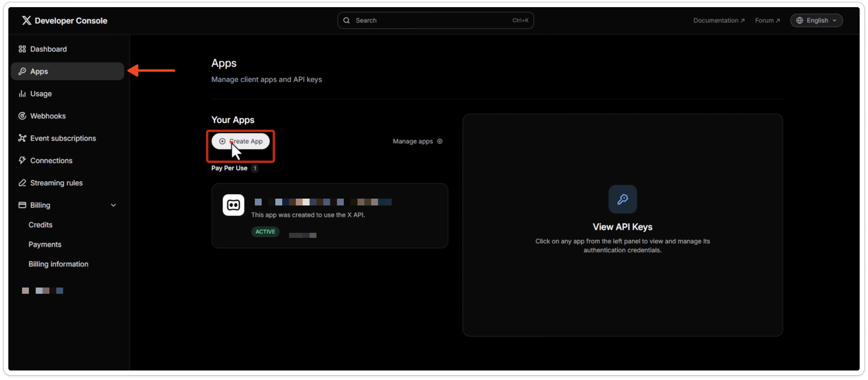Viewport: 868px width, 380px height.
Task: Click the globe language icon
Action: [x=799, y=21]
